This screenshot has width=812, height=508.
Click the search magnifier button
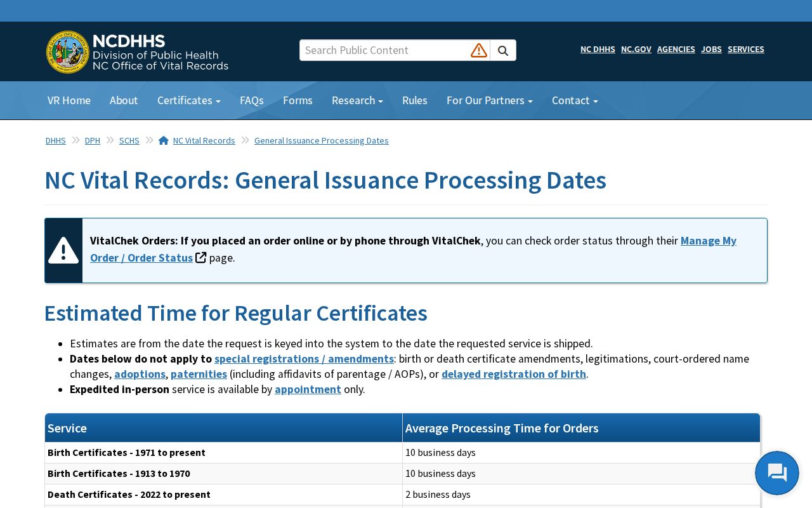click(503, 50)
